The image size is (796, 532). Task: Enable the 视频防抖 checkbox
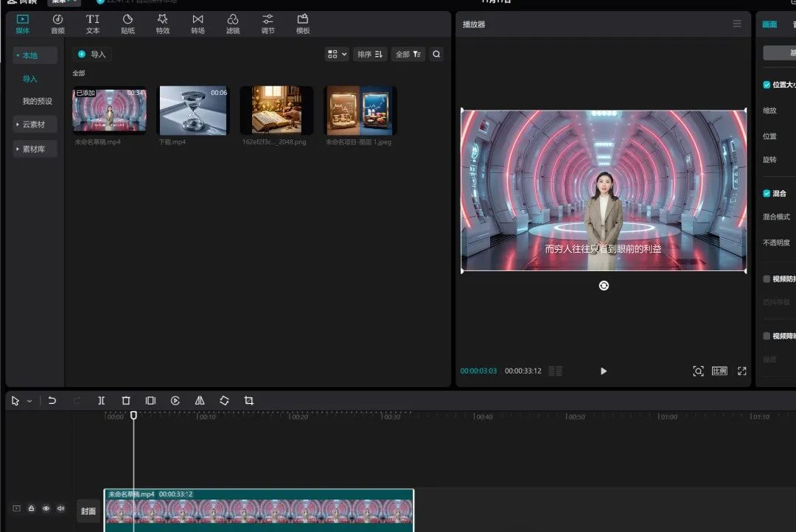click(767, 279)
